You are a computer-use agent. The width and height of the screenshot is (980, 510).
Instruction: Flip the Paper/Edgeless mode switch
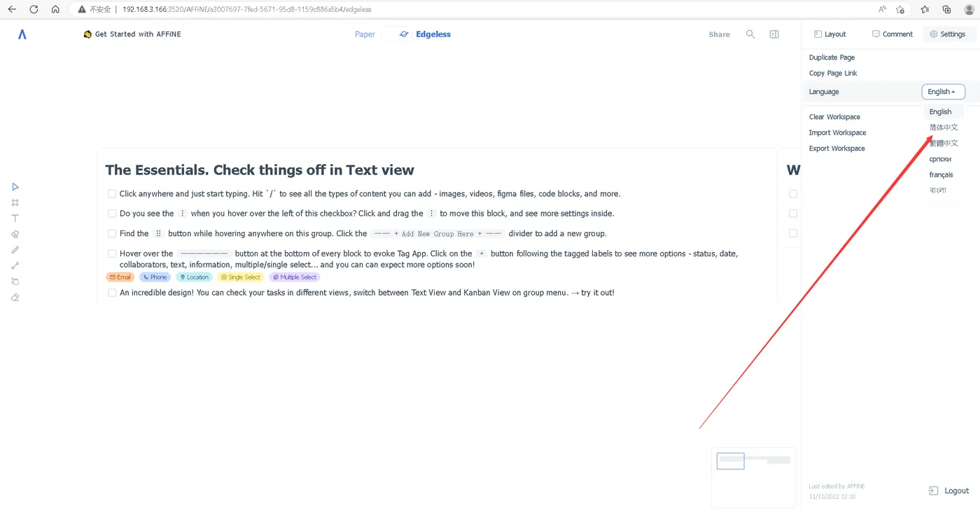tap(396, 34)
